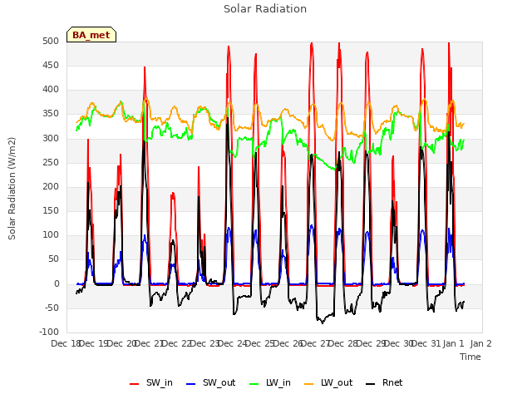This screenshot has width=532, height=399.
Task: Click the red SW_in legend swatch
Action: [135, 384]
